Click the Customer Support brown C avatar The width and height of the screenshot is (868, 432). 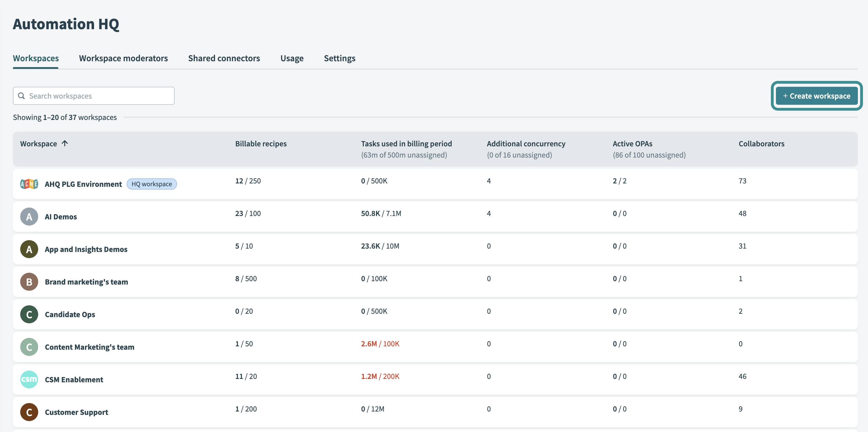coord(29,412)
